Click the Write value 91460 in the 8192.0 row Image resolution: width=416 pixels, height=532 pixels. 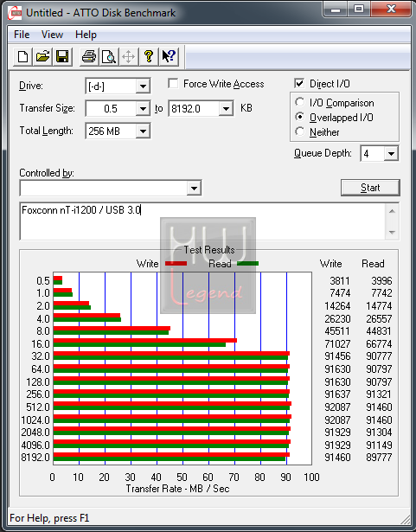[337, 458]
